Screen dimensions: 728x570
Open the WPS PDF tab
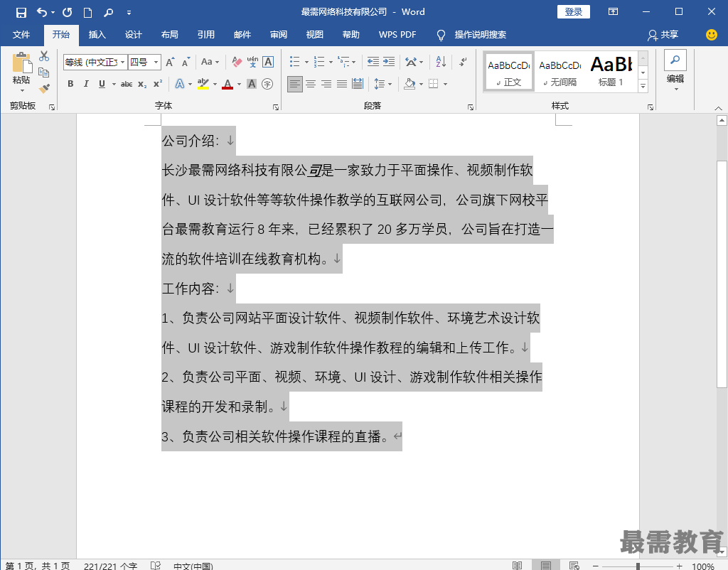coord(397,35)
